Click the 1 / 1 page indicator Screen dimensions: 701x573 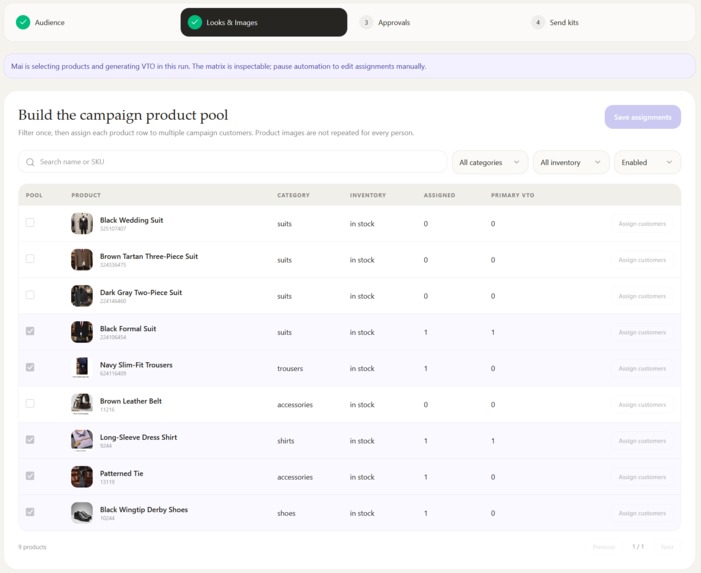point(638,547)
